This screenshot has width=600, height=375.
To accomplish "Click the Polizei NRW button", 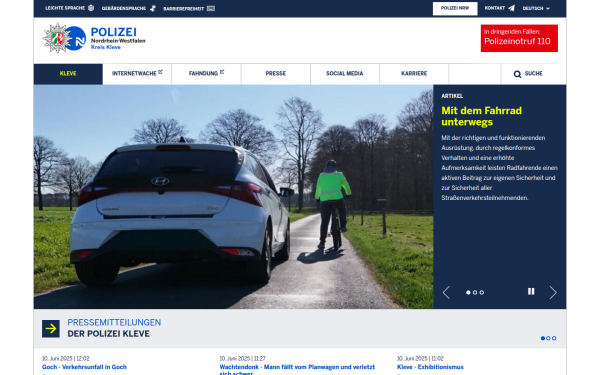I will tap(455, 8).
